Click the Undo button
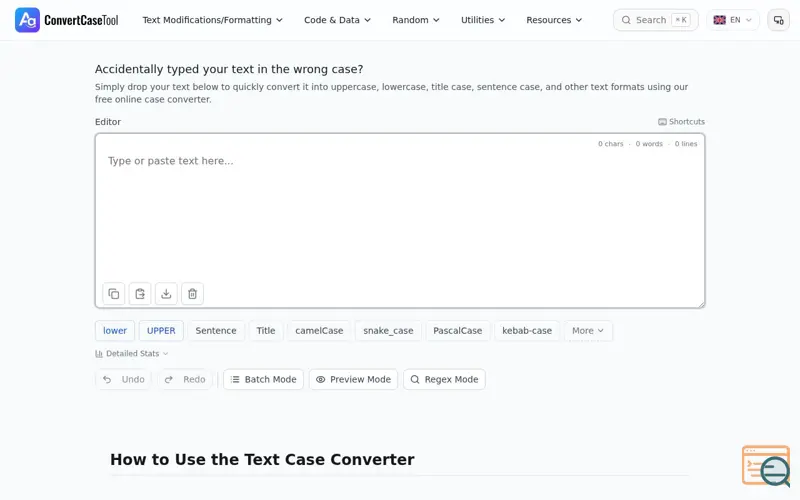This screenshot has width=800, height=500. 123,380
